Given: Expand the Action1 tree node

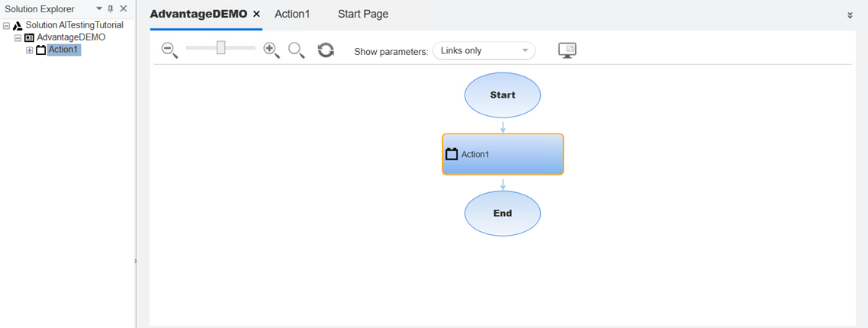Looking at the screenshot, I should 30,50.
